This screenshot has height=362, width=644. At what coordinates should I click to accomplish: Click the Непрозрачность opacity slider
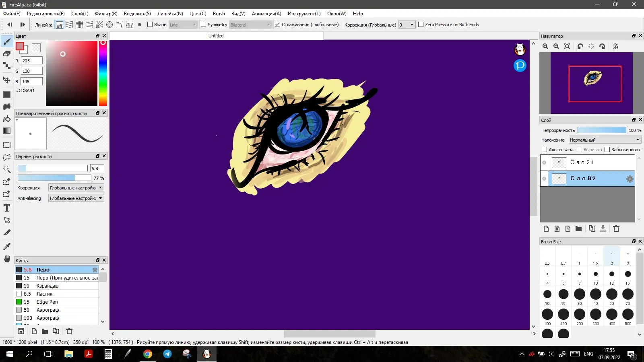click(x=601, y=130)
